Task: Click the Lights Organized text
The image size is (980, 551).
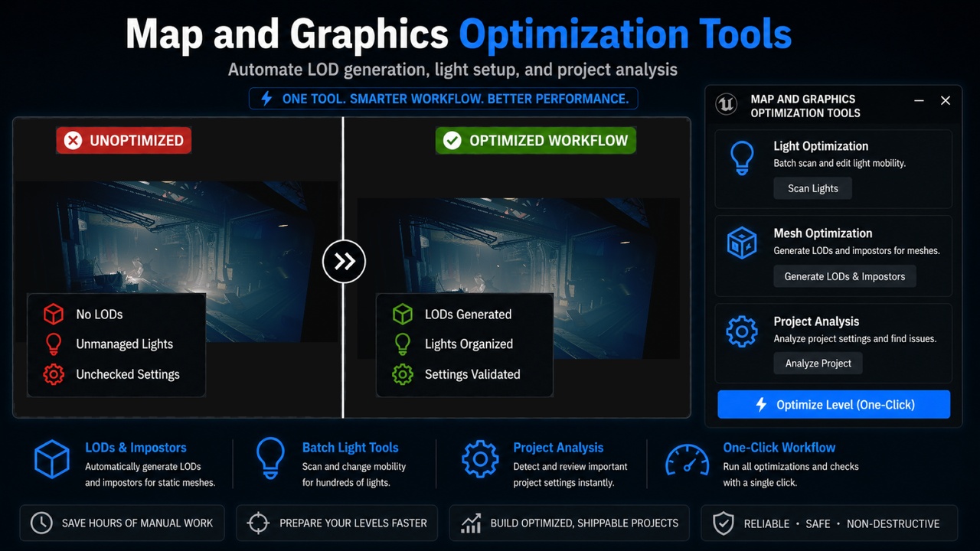Action: click(469, 344)
